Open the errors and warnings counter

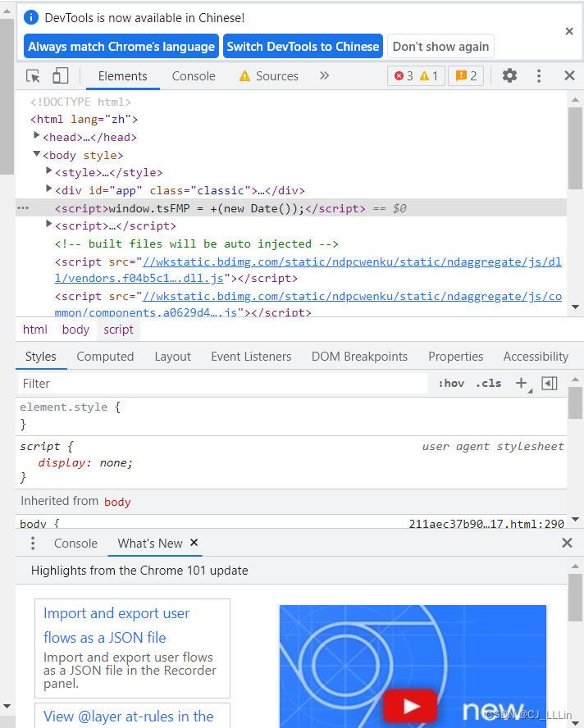[x=416, y=75]
